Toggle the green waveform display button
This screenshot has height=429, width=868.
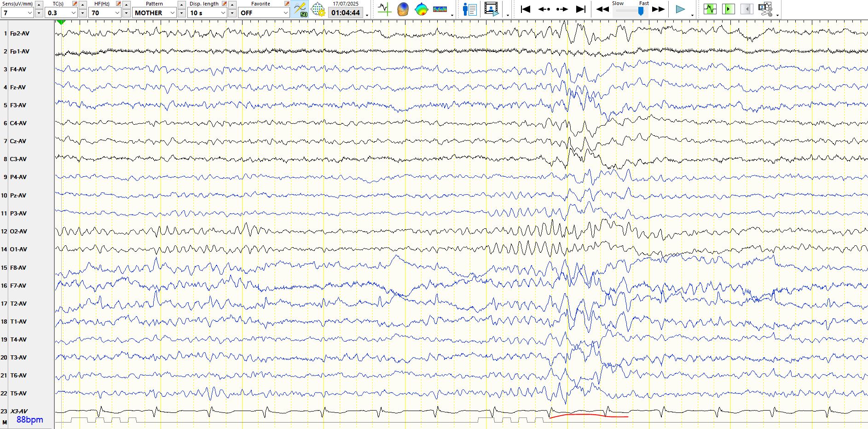click(710, 9)
